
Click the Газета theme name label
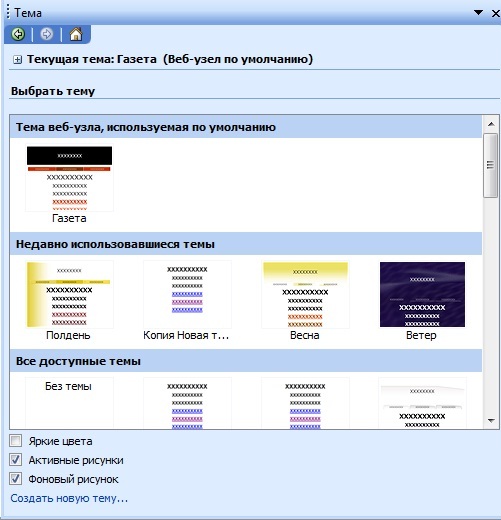(69, 218)
